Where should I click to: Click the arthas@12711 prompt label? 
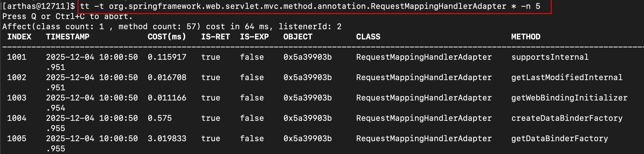coord(39,6)
